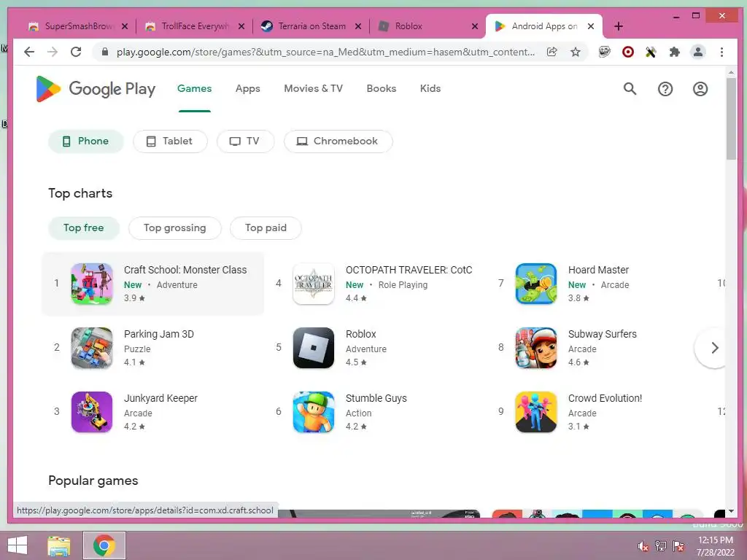Viewport: 747px width, 560px height.
Task: Click the muted volume tray icon
Action: (x=643, y=546)
